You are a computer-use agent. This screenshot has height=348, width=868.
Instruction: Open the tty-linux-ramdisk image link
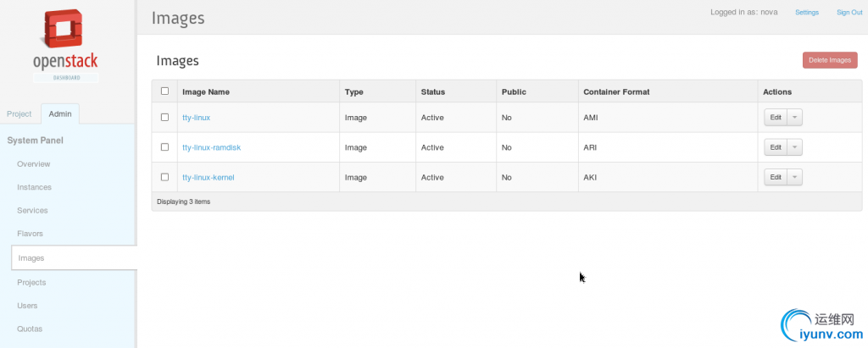(x=211, y=147)
